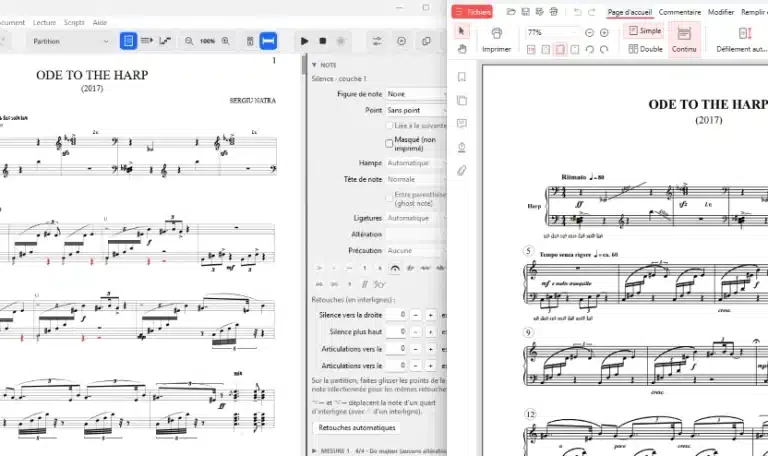Viewport: 768px width, 456px height.
Task: Click the duplicate windows icon
Action: [426, 41]
